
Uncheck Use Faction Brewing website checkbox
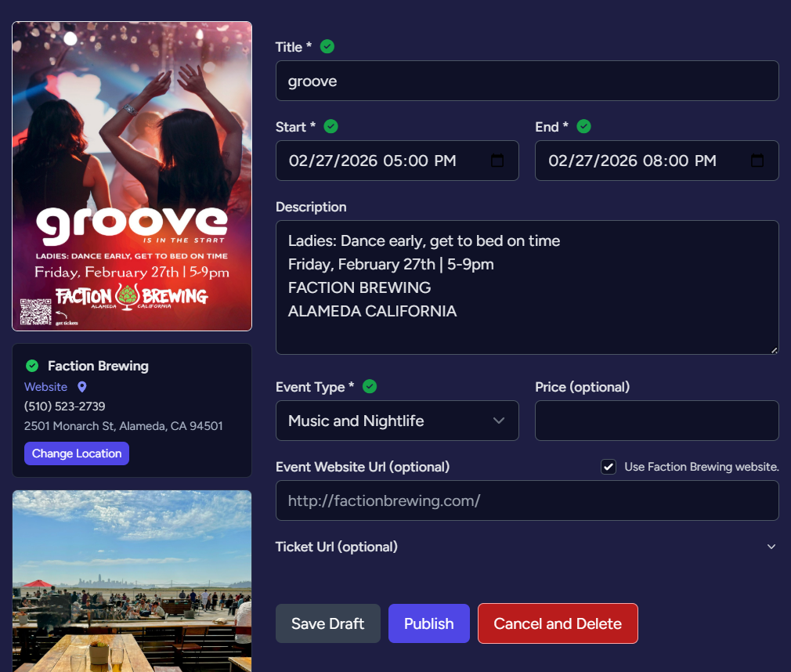tap(609, 467)
